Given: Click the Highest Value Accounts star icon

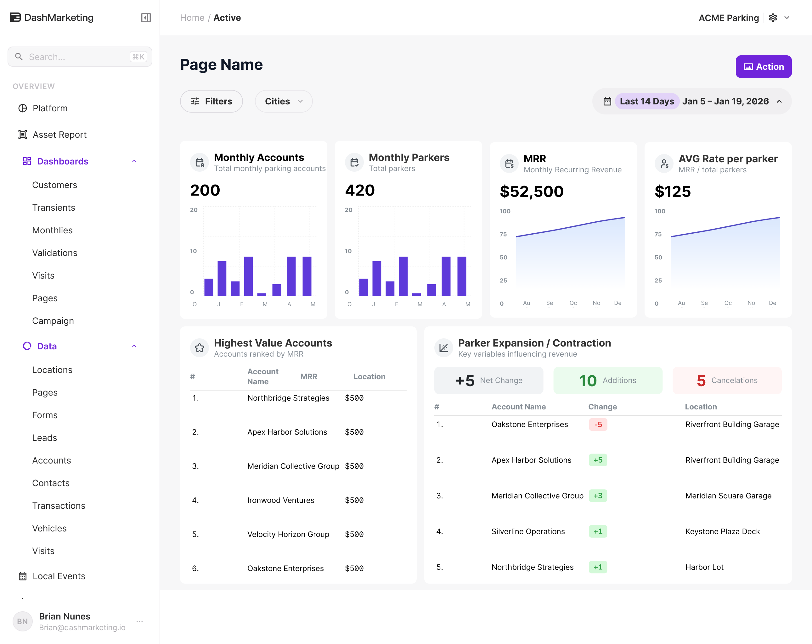Looking at the screenshot, I should tap(200, 348).
